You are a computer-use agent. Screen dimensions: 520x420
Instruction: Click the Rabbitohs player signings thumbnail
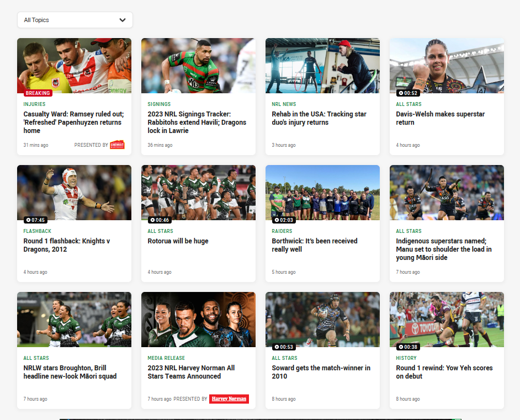(198, 65)
